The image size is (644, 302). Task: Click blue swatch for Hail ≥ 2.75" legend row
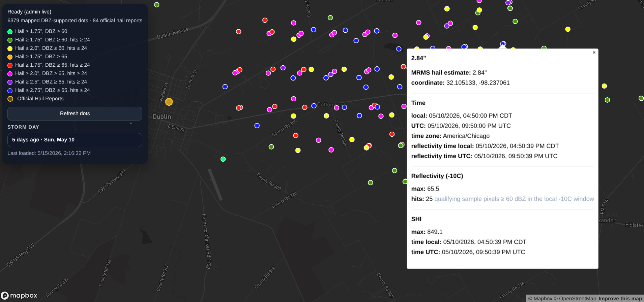10,91
